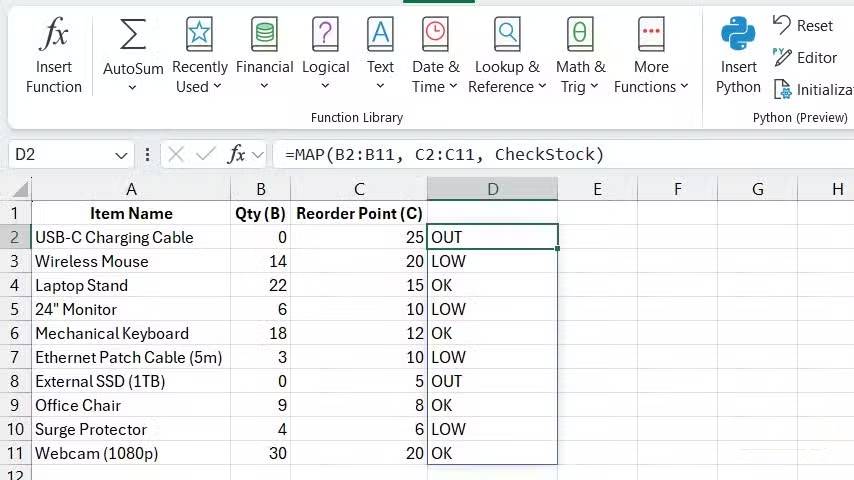This screenshot has width=854, height=480.
Task: Click the Item Name header cell
Action: 131,213
